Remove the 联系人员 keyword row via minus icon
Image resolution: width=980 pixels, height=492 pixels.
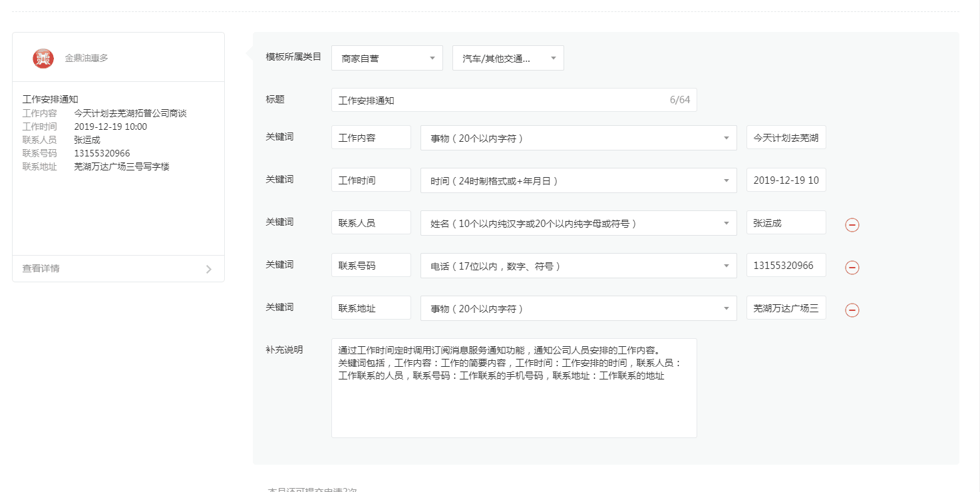point(852,225)
